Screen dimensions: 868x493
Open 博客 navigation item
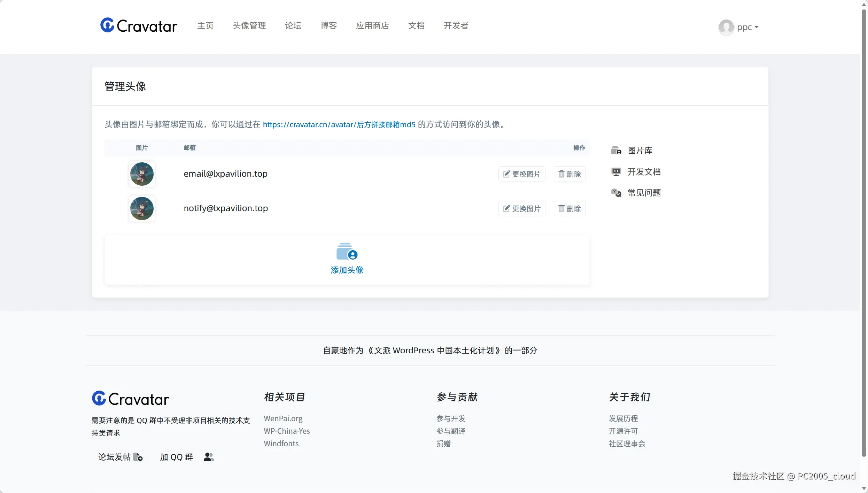click(328, 25)
